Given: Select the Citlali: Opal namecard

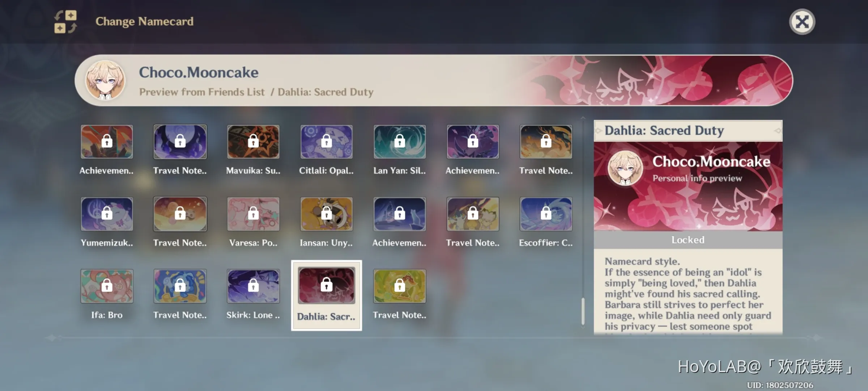Looking at the screenshot, I should [326, 142].
